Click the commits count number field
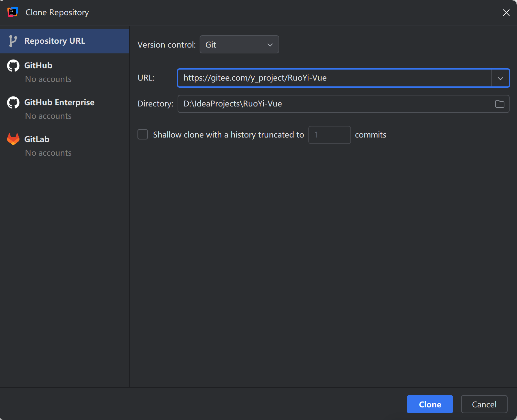Image resolution: width=517 pixels, height=420 pixels. [x=329, y=135]
